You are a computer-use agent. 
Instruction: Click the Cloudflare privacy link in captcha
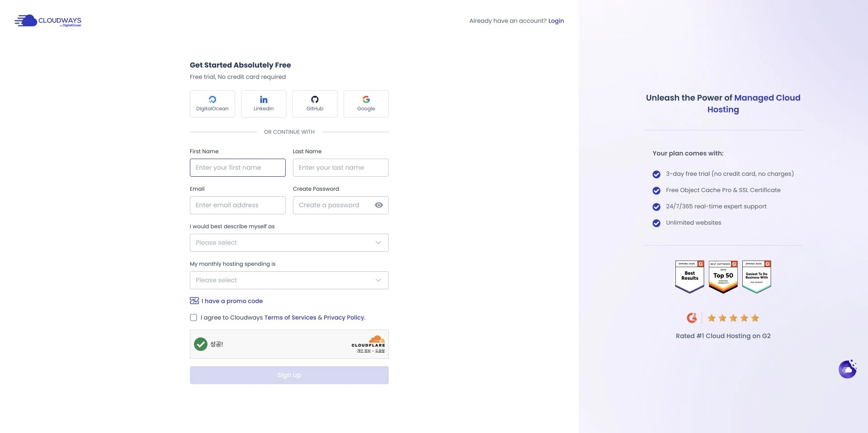pos(363,351)
